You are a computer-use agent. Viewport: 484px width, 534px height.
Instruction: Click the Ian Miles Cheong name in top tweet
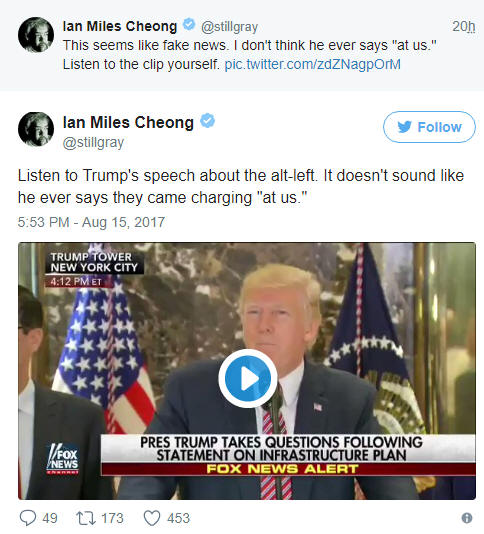pyautogui.click(x=120, y=26)
